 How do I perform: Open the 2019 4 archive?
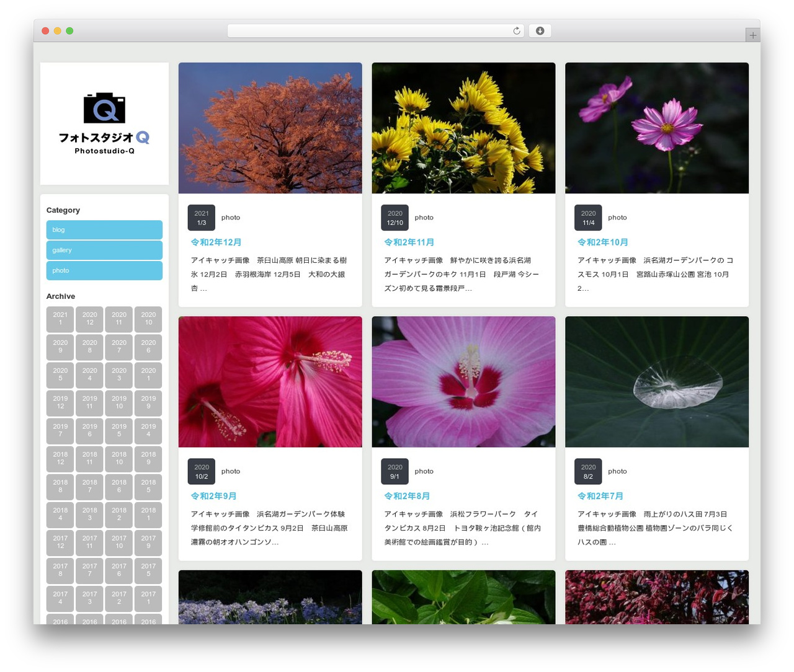[148, 430]
